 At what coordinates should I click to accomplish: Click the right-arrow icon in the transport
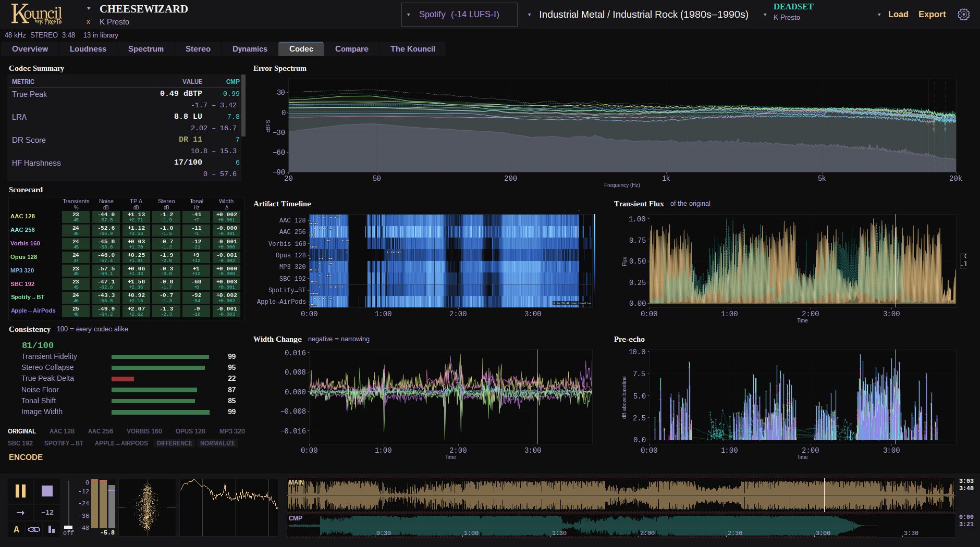pos(20,513)
